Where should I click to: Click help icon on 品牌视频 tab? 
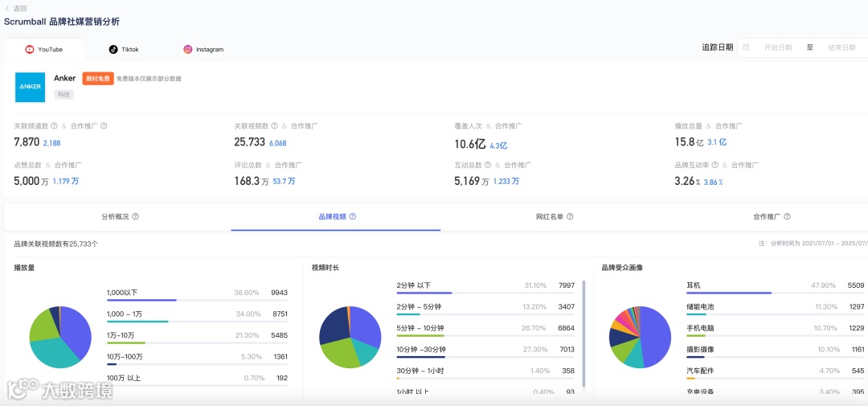353,216
